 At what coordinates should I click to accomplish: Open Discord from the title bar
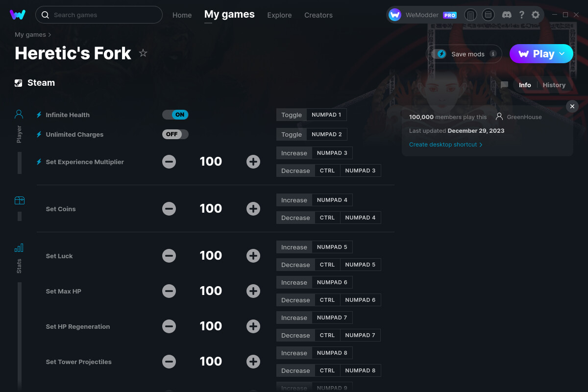coord(507,15)
